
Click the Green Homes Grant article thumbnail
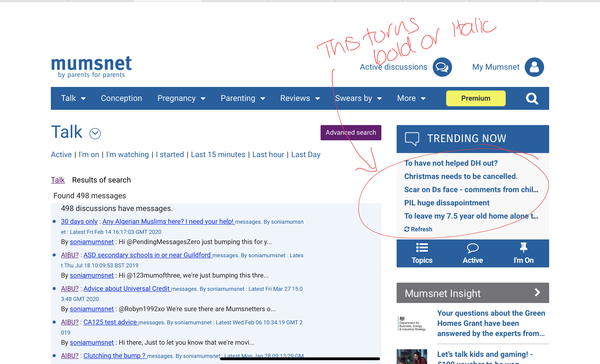click(x=412, y=323)
